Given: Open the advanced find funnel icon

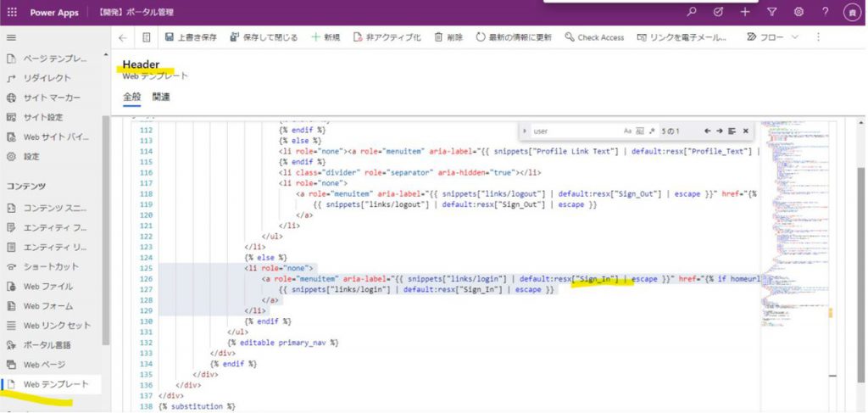Looking at the screenshot, I should pyautogui.click(x=771, y=12).
